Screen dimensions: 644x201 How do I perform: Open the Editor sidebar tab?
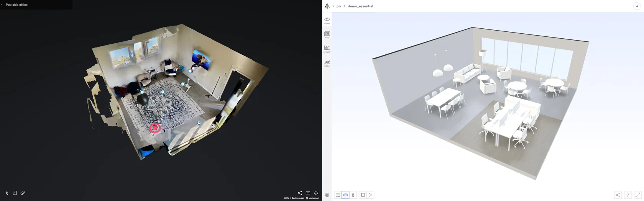point(327,63)
